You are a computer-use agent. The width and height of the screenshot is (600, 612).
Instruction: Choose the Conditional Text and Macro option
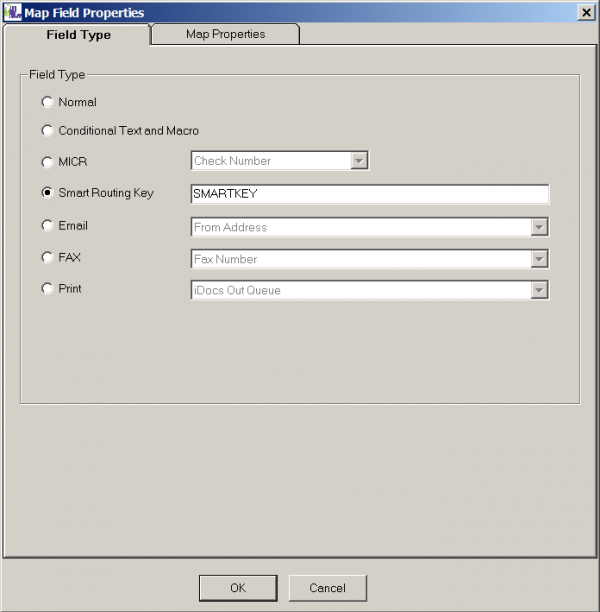pos(47,131)
